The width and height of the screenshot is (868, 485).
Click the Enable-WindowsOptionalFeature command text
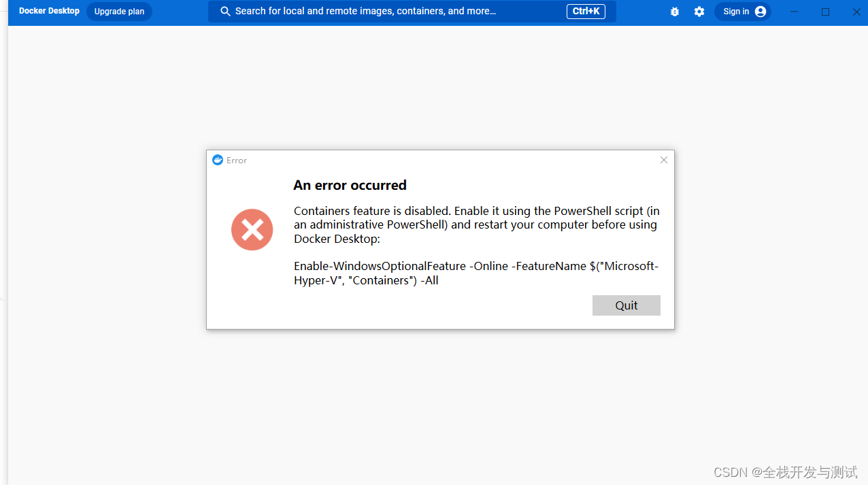tap(476, 273)
